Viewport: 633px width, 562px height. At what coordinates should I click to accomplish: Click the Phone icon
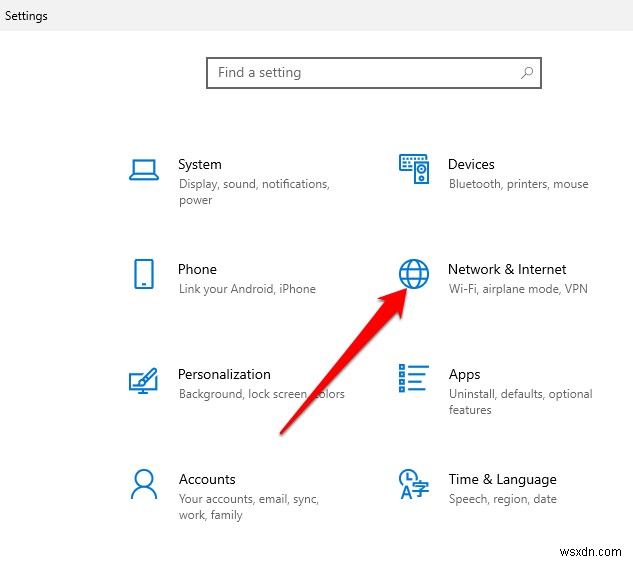[144, 274]
